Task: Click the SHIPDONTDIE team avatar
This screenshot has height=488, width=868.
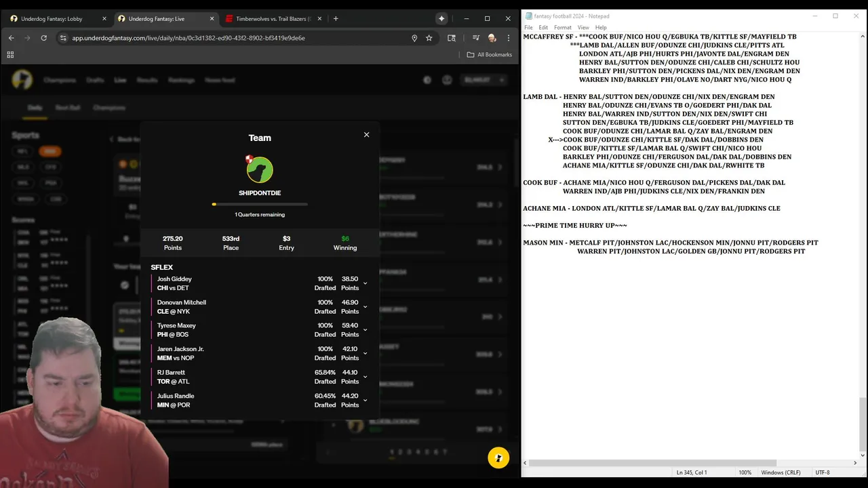Action: (x=260, y=169)
